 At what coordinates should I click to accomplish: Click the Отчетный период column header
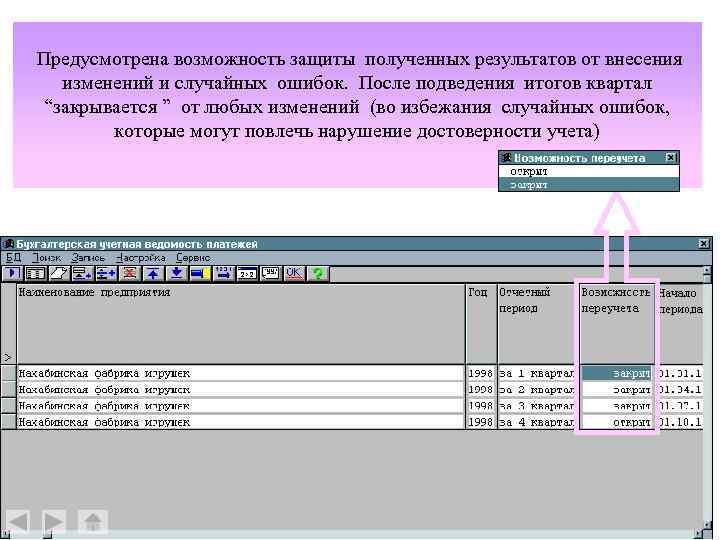tap(536, 324)
